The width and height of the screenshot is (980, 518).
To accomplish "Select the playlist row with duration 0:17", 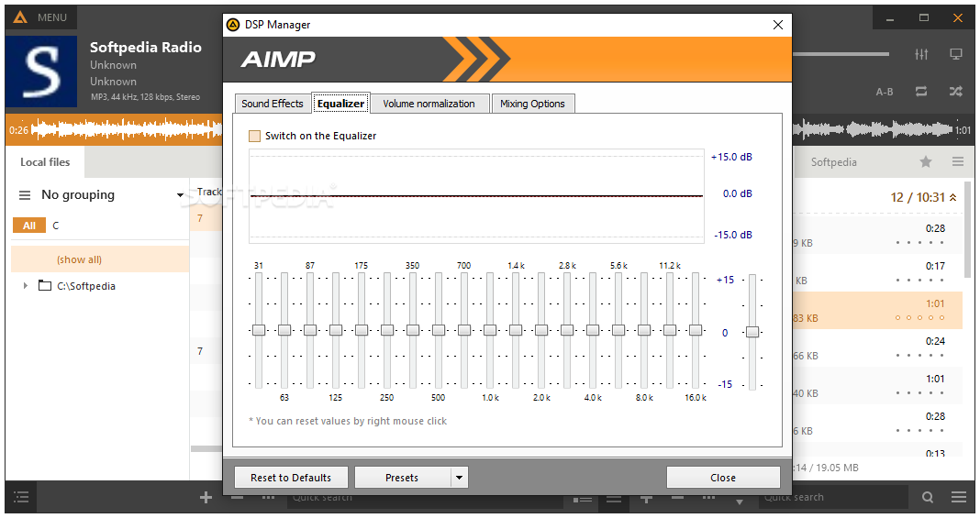I will (878, 272).
